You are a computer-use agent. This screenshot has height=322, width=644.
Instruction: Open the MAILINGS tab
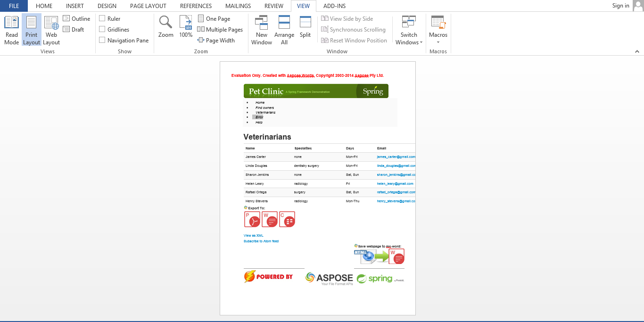click(238, 6)
